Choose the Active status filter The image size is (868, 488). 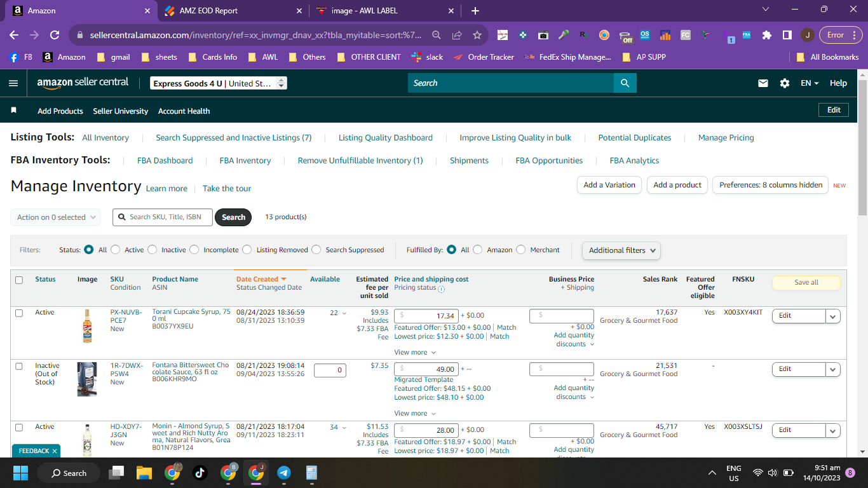point(116,250)
